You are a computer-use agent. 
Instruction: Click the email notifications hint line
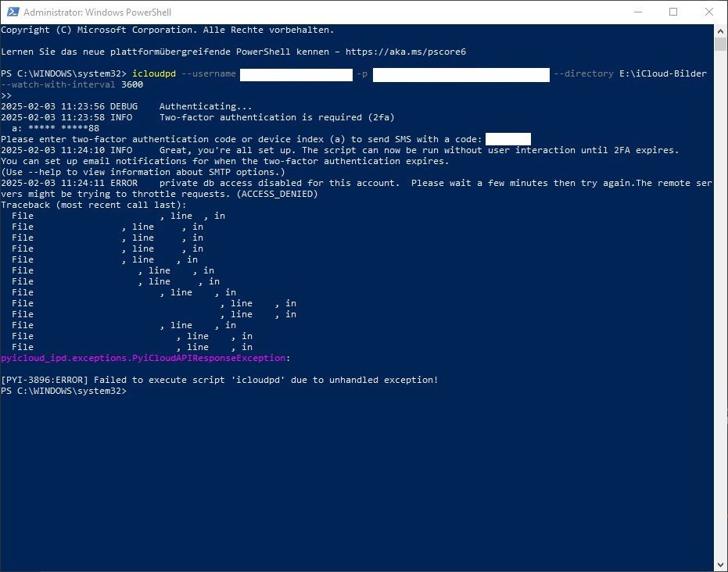[x=224, y=161]
